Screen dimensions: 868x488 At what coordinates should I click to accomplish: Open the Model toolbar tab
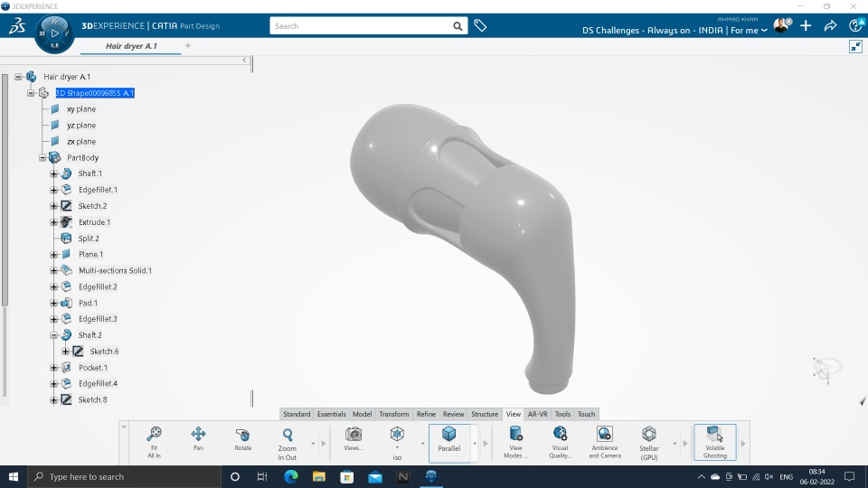[362, 414]
